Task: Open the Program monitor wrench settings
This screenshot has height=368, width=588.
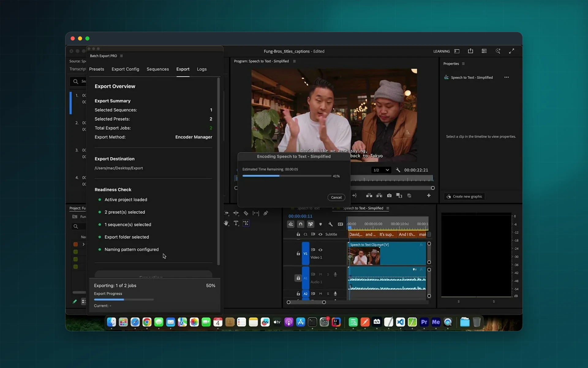Action: click(x=398, y=170)
